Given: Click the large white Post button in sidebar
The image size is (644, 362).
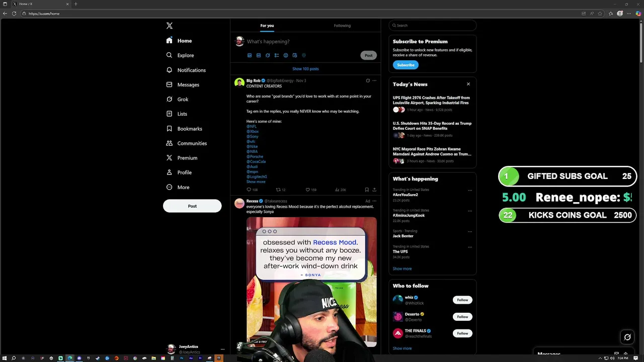Looking at the screenshot, I should coord(192,206).
